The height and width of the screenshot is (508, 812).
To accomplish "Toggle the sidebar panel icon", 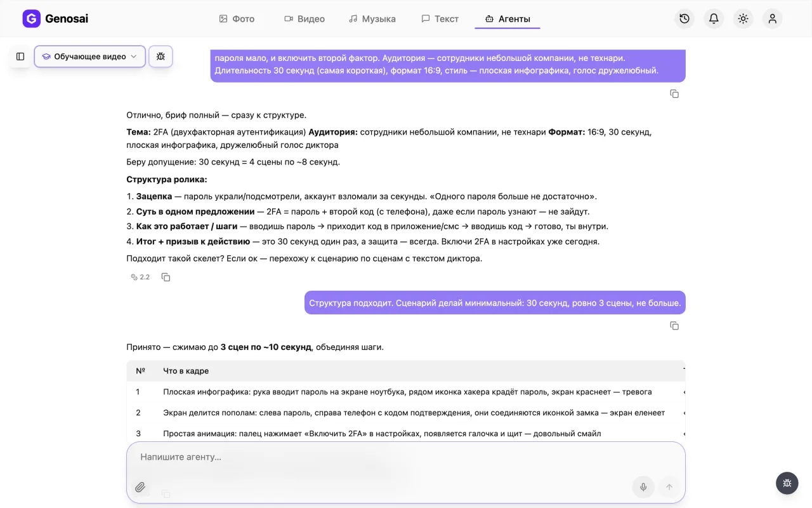I will [20, 57].
